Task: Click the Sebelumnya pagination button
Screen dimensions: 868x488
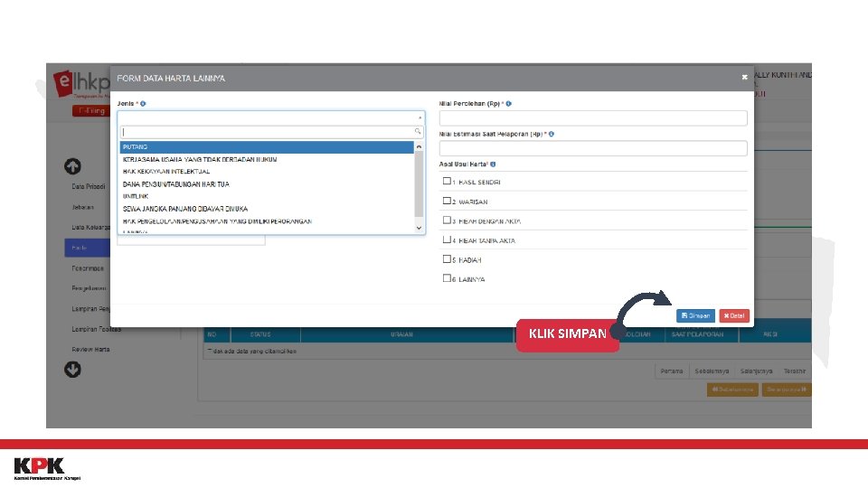Action: coord(712,371)
